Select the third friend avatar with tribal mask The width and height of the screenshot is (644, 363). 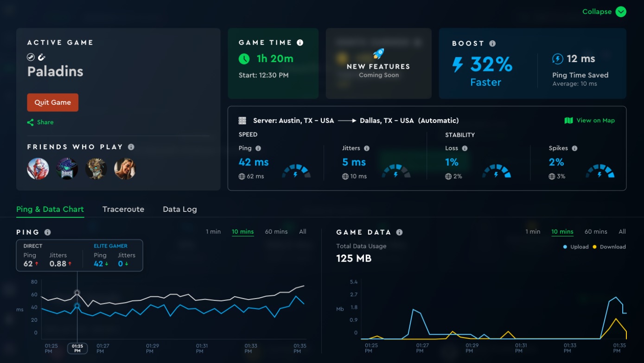pos(96,169)
